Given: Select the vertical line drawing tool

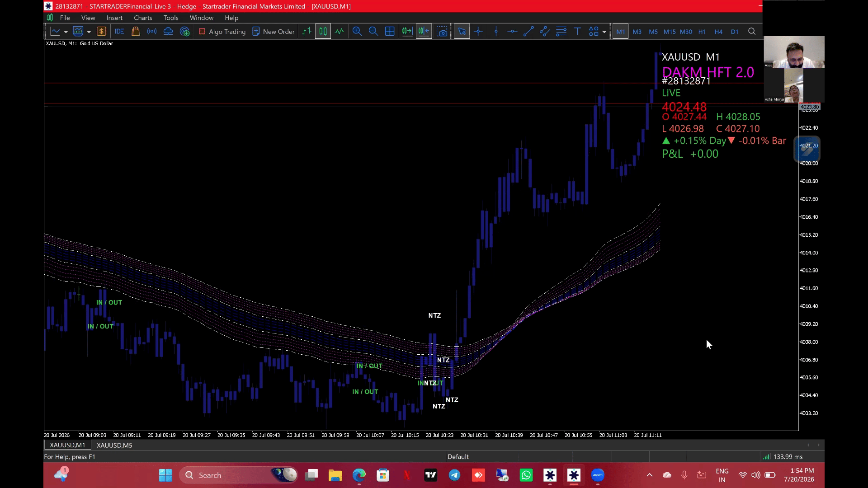Looking at the screenshot, I should pyautogui.click(x=496, y=32).
